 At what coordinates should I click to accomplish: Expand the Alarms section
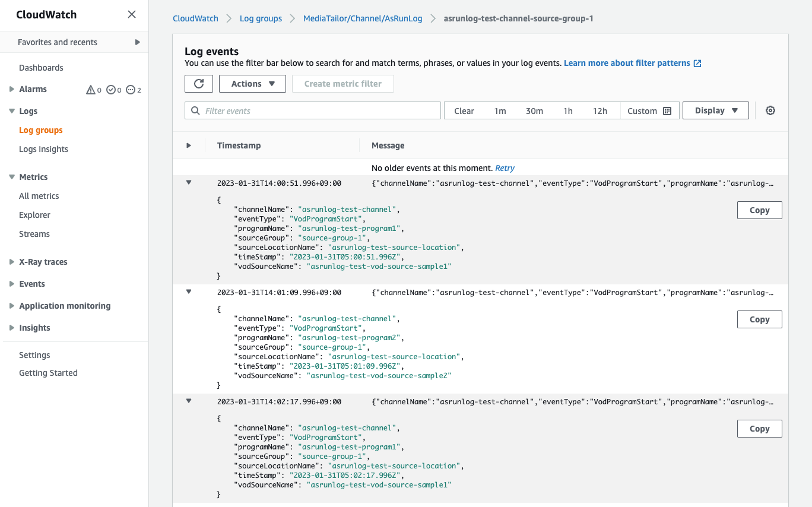12,89
